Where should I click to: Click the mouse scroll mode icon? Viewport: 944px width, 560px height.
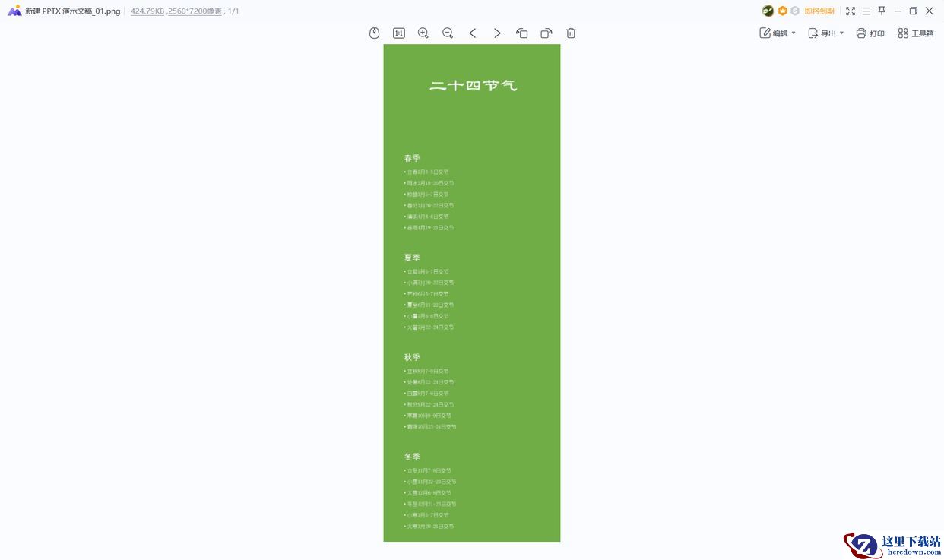(374, 33)
